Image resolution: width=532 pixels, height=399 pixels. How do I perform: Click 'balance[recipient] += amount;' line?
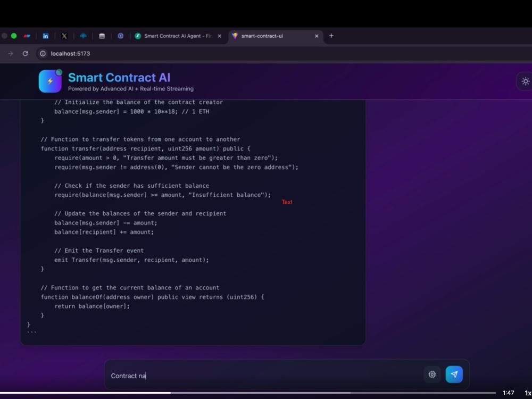104,232
